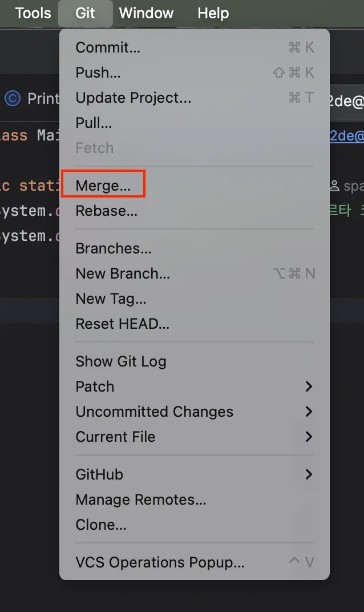Click Manage Remotes... entry
Viewport: 364px width, 612px height.
coord(141,500)
